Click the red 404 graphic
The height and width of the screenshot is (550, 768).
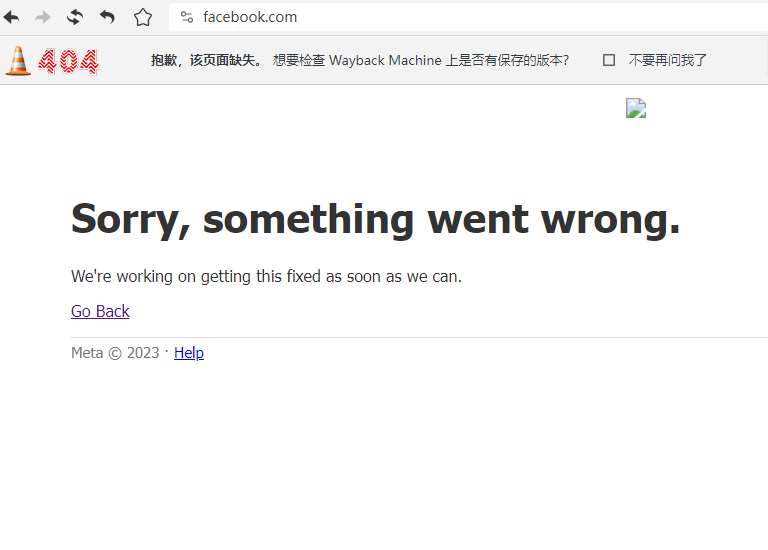[x=69, y=62]
